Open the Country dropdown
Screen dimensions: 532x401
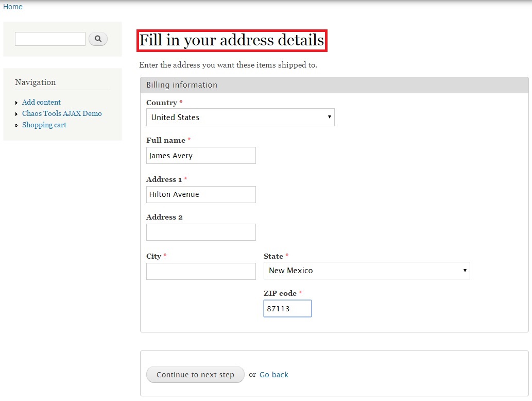pos(240,117)
